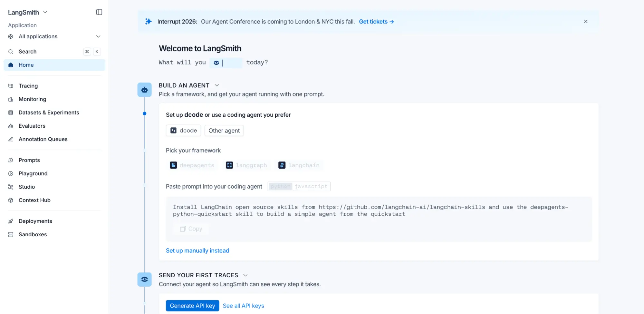This screenshot has height=314, width=644.
Task: Choose the langgraph framework
Action: [246, 165]
